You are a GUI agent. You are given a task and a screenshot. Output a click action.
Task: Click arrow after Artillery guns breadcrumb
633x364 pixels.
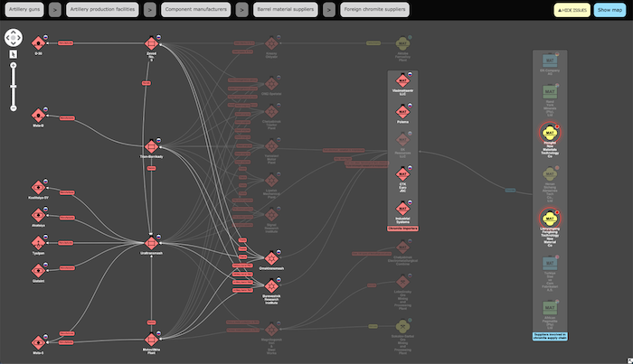(55, 10)
